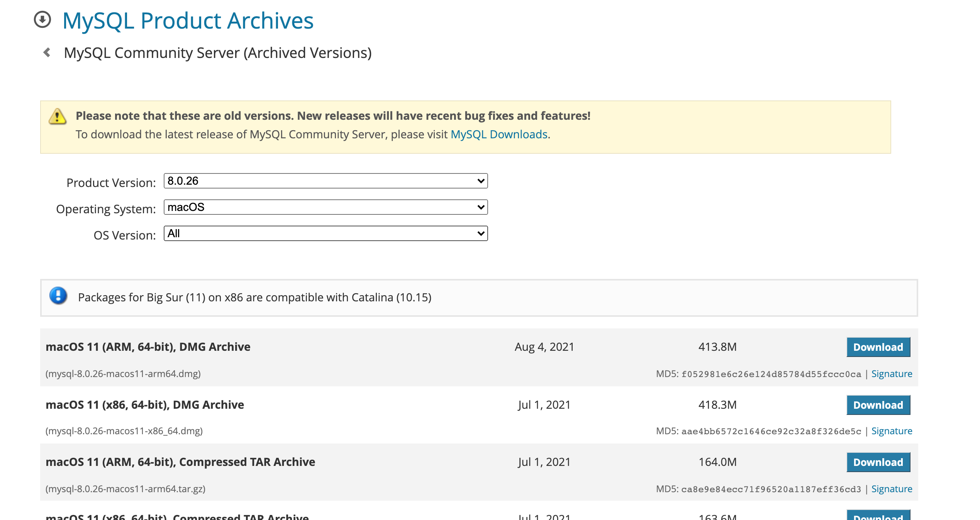The width and height of the screenshot is (980, 520).
Task: Open the Operating System macOS dropdown
Action: 326,207
